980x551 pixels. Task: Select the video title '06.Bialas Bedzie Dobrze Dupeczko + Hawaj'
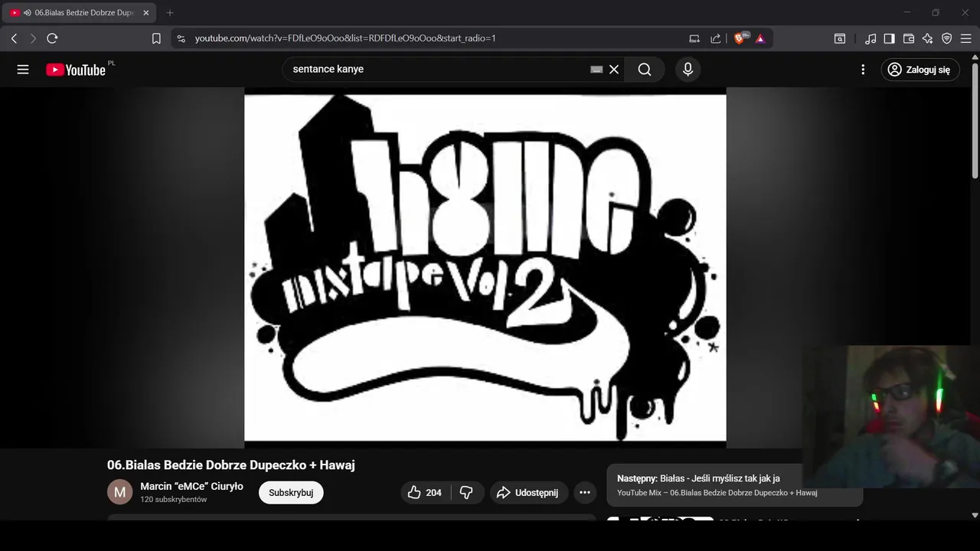pos(231,465)
